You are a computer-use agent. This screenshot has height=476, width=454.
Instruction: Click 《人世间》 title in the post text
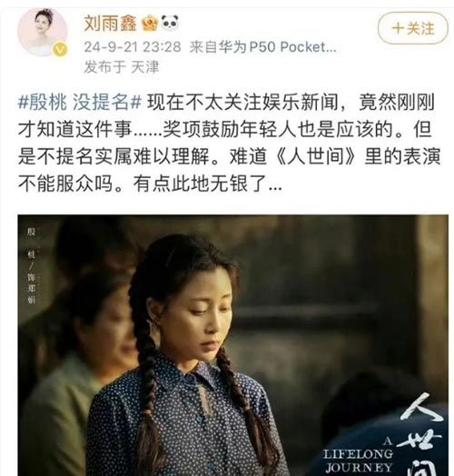(x=315, y=156)
